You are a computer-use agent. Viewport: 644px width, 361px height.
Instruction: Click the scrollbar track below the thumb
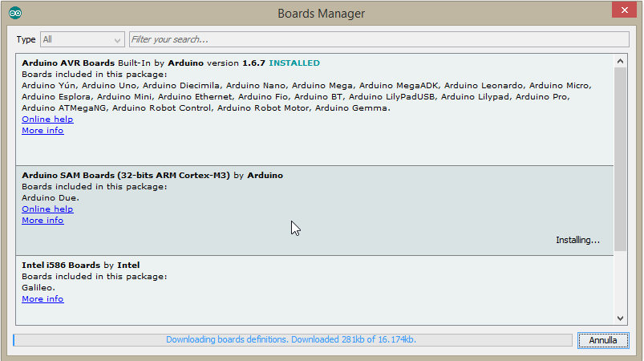620,282
